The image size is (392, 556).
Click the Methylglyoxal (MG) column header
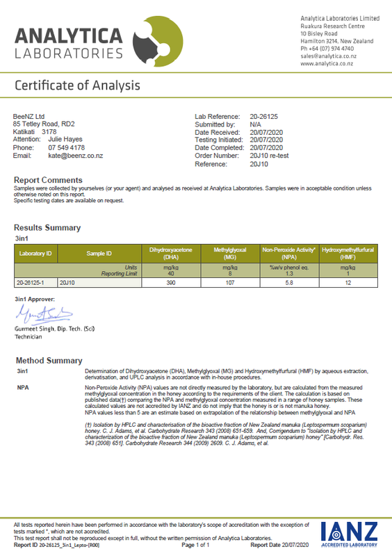pyautogui.click(x=230, y=254)
